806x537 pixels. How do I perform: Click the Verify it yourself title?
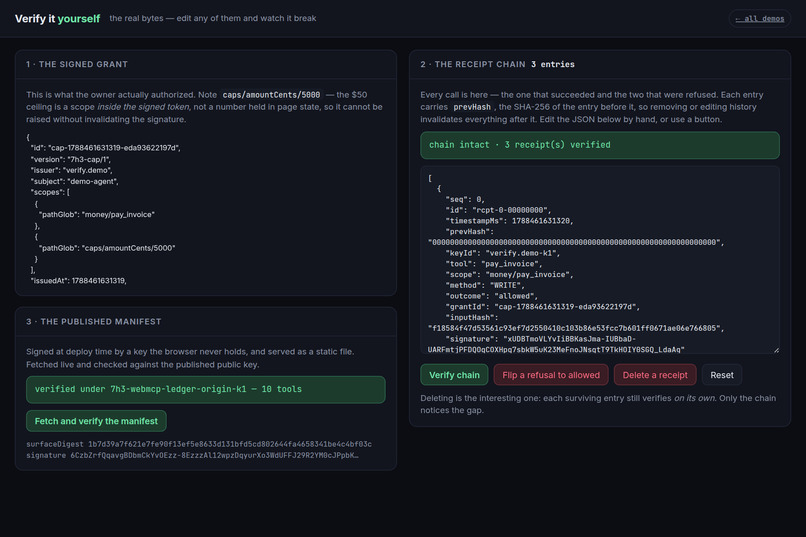57,18
